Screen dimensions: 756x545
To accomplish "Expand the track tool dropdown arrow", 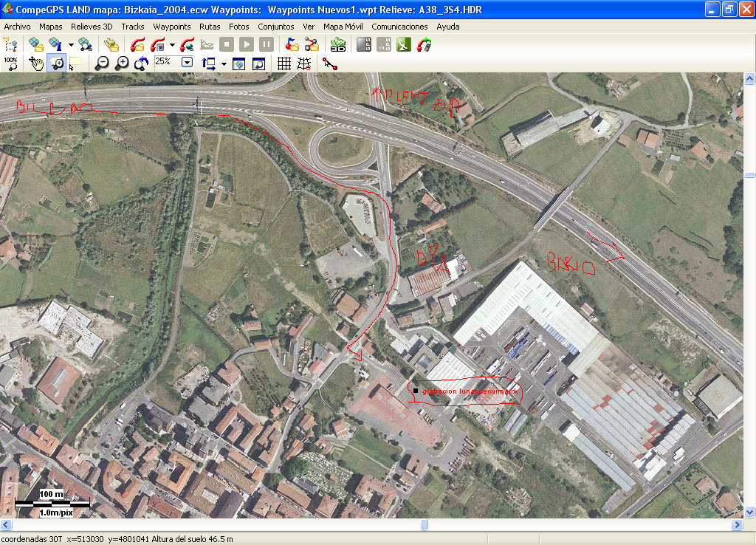I will pyautogui.click(x=172, y=45).
